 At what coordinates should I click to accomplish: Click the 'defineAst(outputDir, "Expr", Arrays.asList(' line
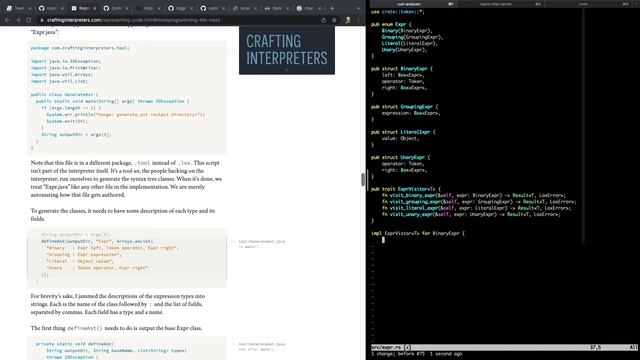pos(97,241)
